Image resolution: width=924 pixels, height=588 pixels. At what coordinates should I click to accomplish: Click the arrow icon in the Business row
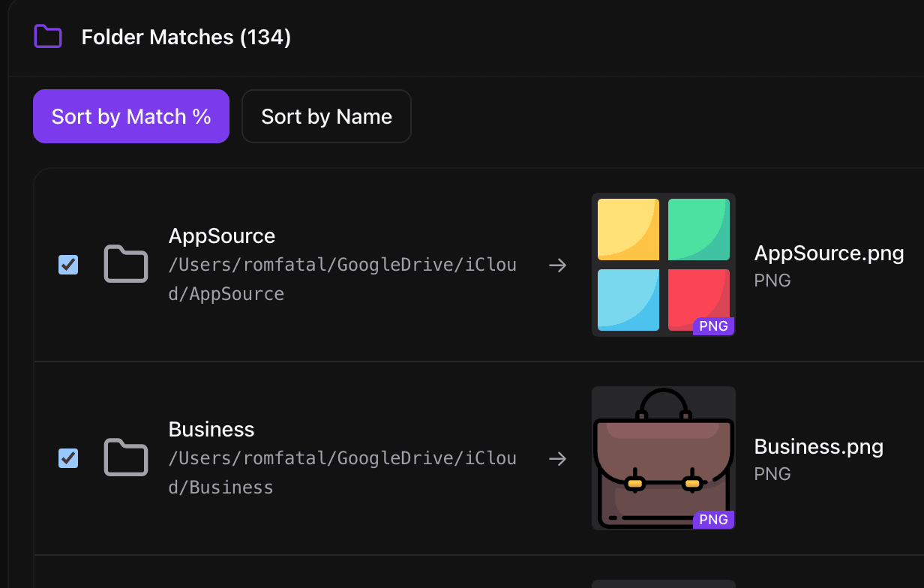point(557,458)
